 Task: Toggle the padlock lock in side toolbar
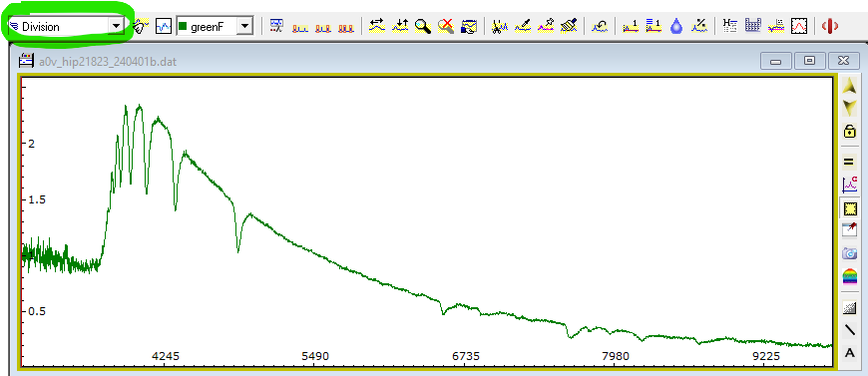(849, 132)
